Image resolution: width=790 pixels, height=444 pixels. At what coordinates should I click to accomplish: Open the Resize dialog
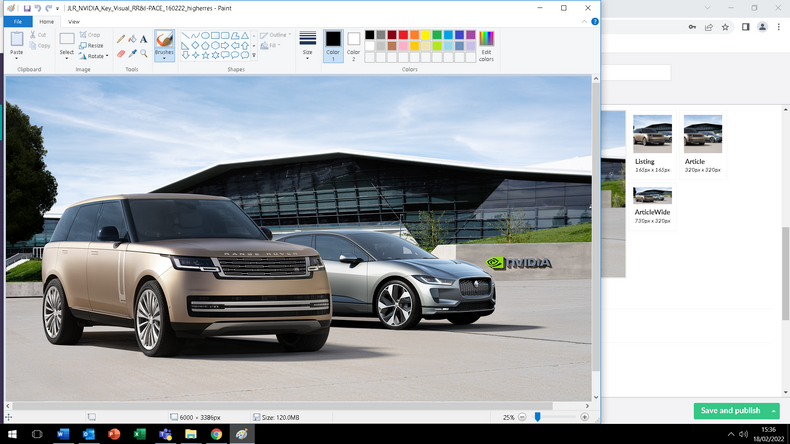[91, 45]
